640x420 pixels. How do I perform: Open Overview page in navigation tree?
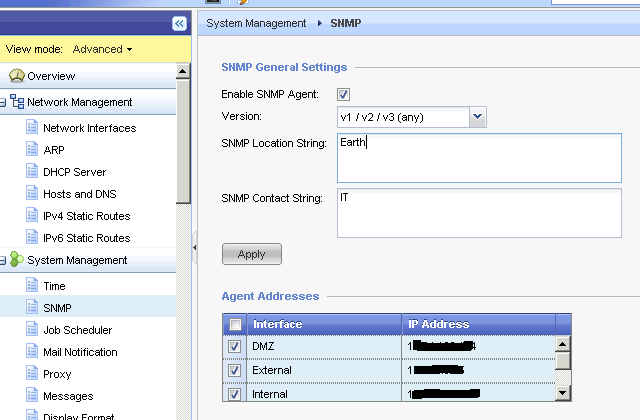click(51, 76)
